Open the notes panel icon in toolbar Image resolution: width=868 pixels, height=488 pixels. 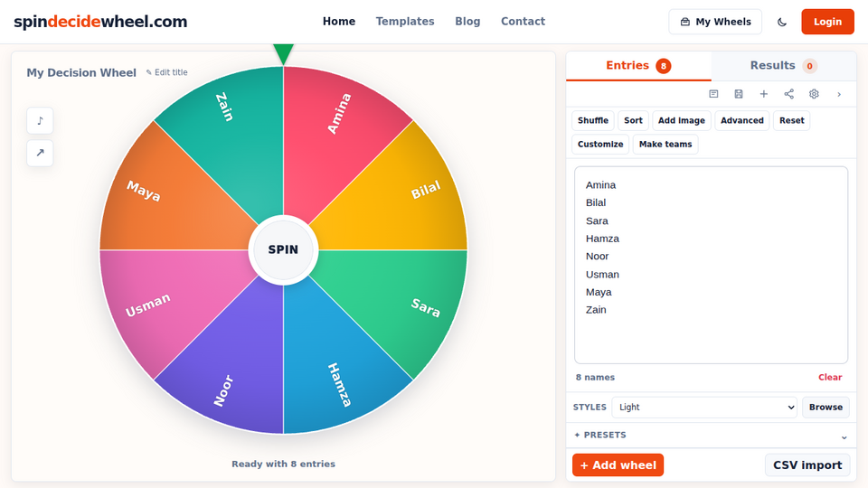tap(713, 94)
